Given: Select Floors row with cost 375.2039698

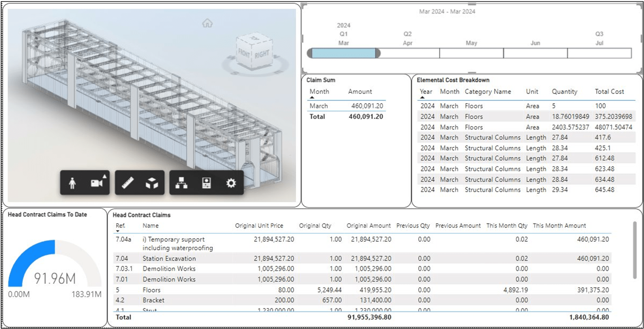Looking at the screenshot, I should pos(526,117).
